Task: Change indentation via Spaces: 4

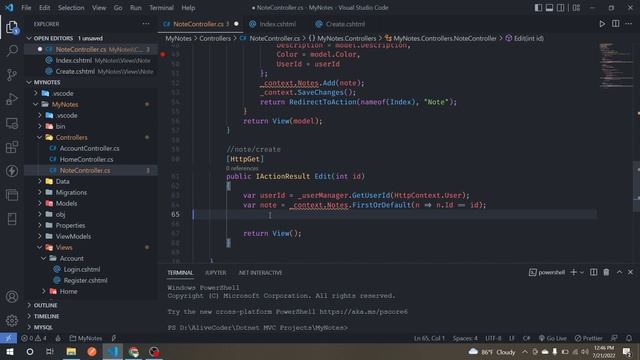Action: tap(465, 338)
